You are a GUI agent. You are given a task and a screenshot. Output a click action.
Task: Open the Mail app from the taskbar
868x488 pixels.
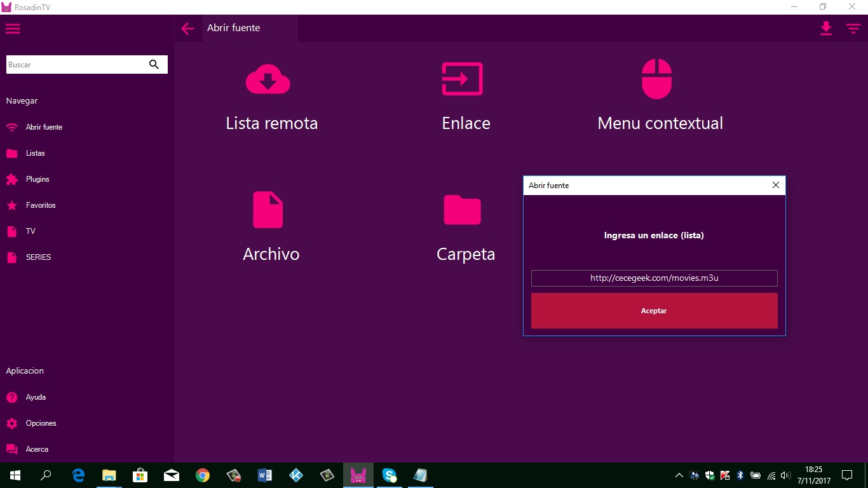point(172,475)
